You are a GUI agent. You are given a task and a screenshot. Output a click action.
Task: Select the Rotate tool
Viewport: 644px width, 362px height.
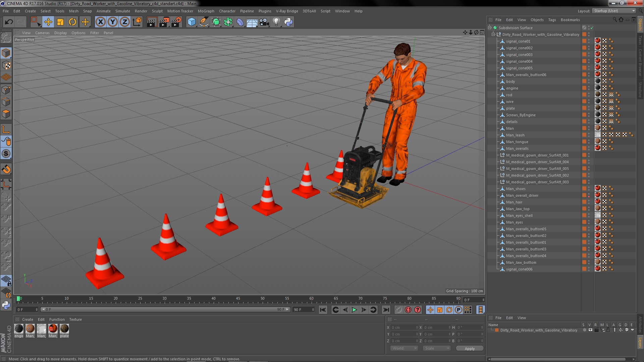[x=72, y=22]
